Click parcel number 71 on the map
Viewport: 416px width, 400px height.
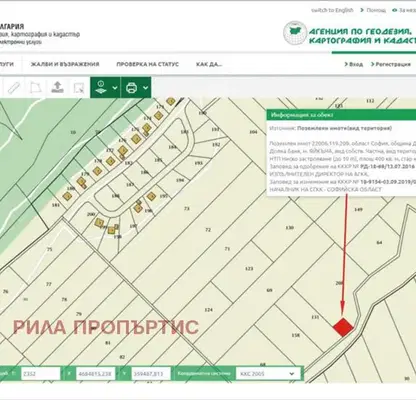227,249
